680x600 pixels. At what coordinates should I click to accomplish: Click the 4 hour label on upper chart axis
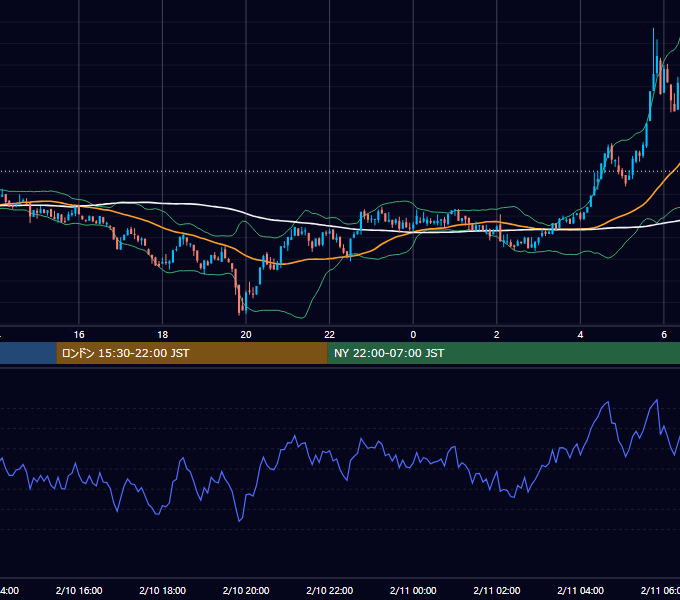[580, 335]
